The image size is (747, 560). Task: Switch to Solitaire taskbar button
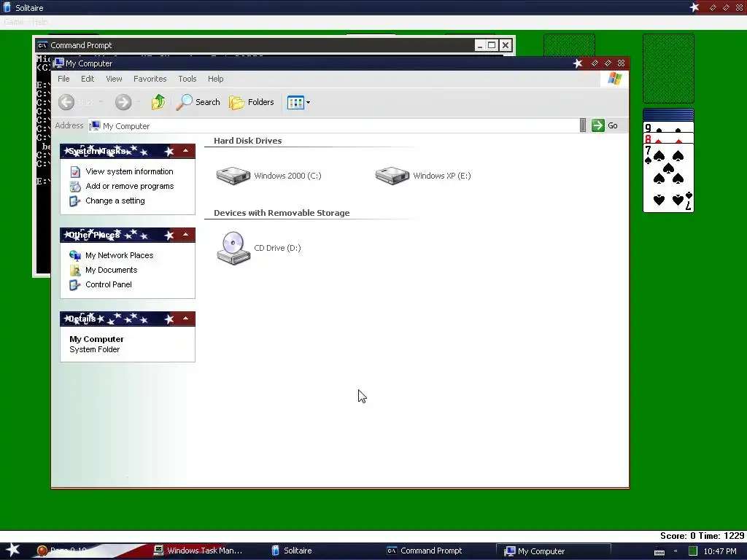(x=292, y=551)
